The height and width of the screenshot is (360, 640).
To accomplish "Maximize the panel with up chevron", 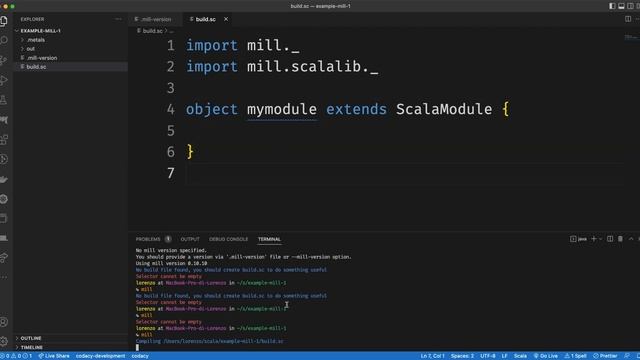I will [x=631, y=239].
